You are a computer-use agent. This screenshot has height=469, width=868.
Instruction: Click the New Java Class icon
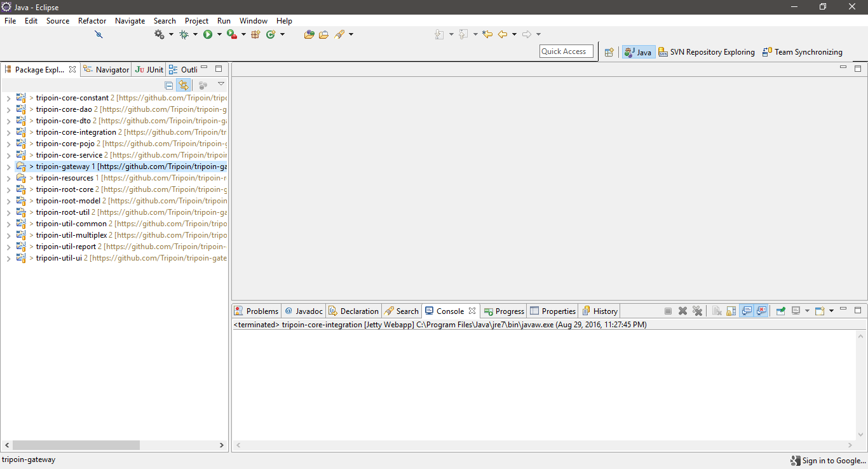click(x=271, y=34)
